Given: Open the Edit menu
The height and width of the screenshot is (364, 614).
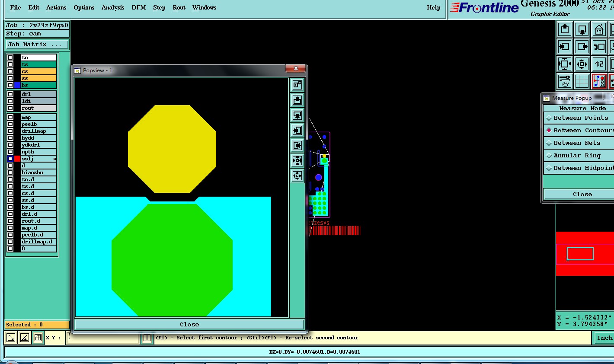Looking at the screenshot, I should coord(34,7).
